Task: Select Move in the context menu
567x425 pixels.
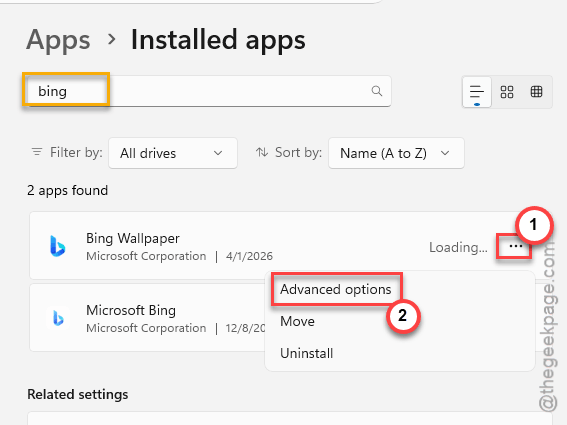Action: pyautogui.click(x=297, y=321)
